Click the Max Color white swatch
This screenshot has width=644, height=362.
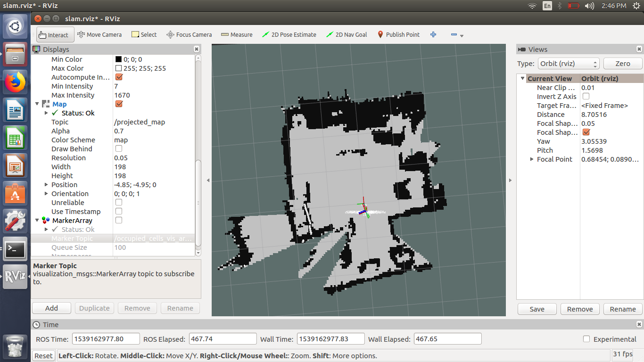(x=118, y=68)
